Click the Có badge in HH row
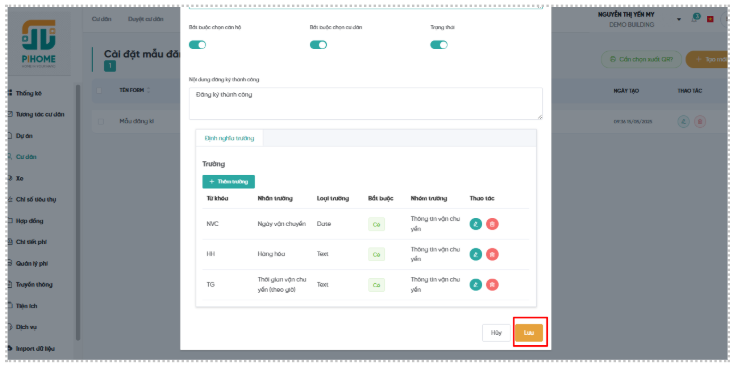Screen dimensions: 737x365 376,255
